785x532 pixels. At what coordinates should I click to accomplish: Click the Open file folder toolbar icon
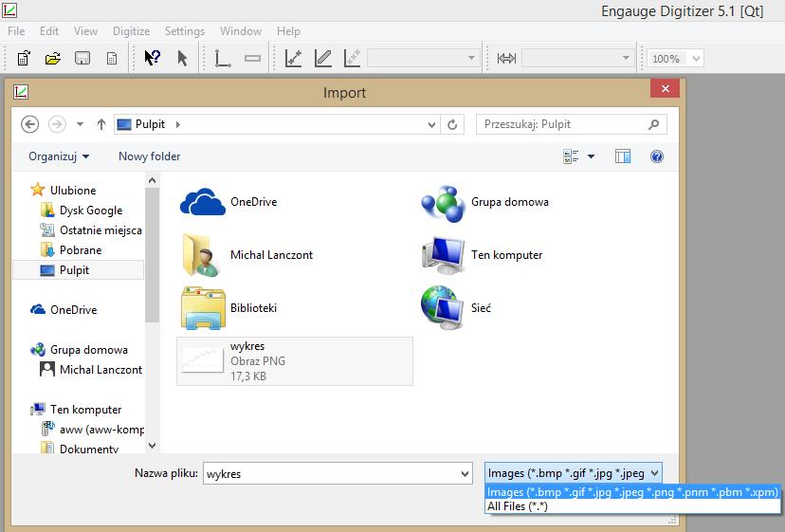[52, 58]
